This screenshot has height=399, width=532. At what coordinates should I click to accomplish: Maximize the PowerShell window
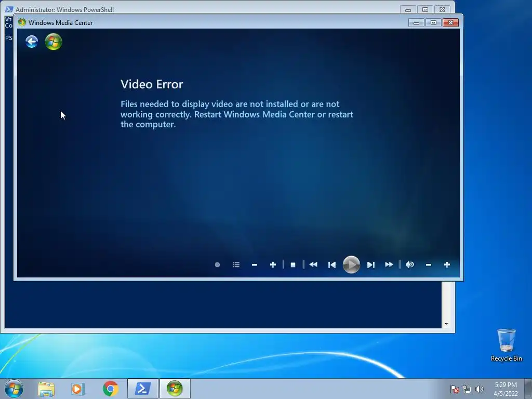(425, 9)
